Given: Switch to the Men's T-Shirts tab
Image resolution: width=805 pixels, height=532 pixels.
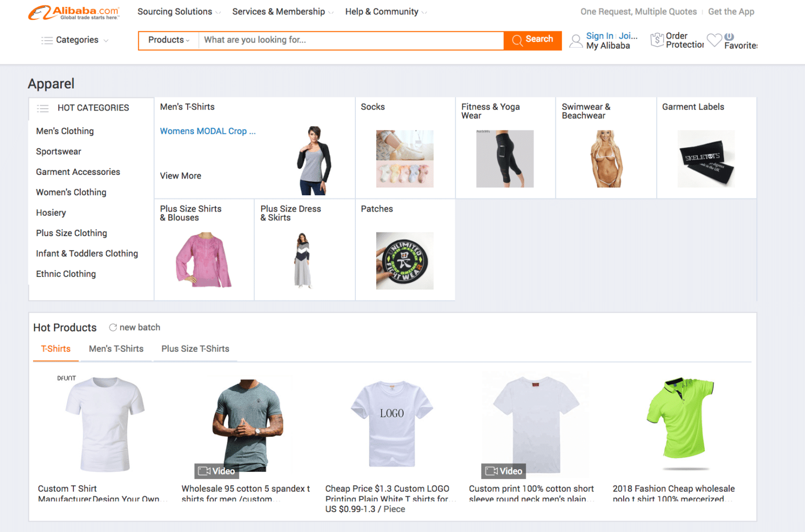Looking at the screenshot, I should pos(116,349).
